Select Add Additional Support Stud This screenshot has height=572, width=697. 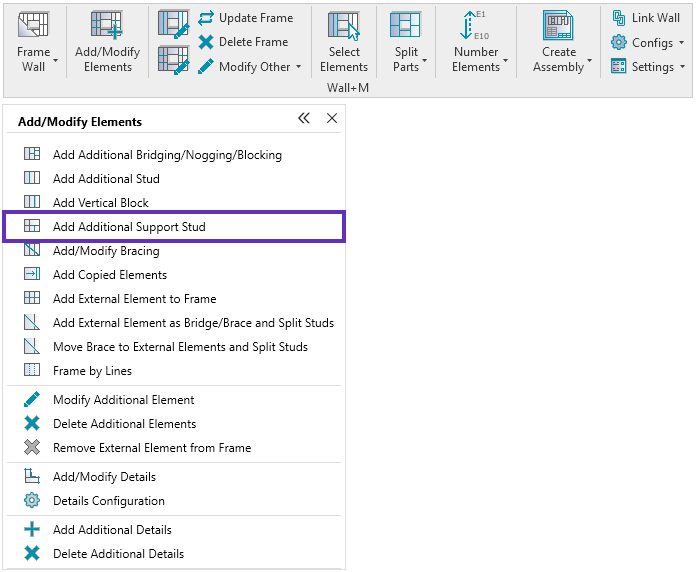(129, 227)
